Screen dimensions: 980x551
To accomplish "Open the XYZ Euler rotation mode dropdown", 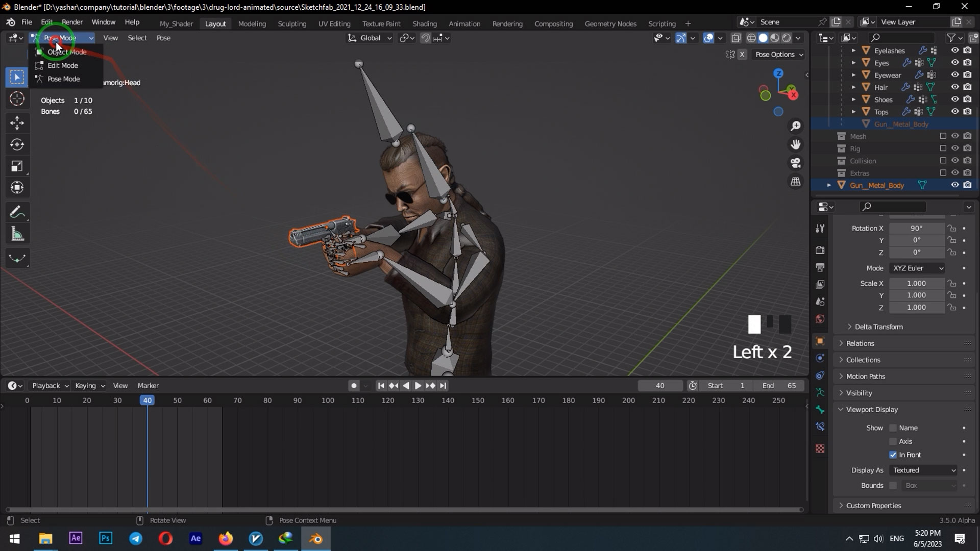I will coord(917,268).
